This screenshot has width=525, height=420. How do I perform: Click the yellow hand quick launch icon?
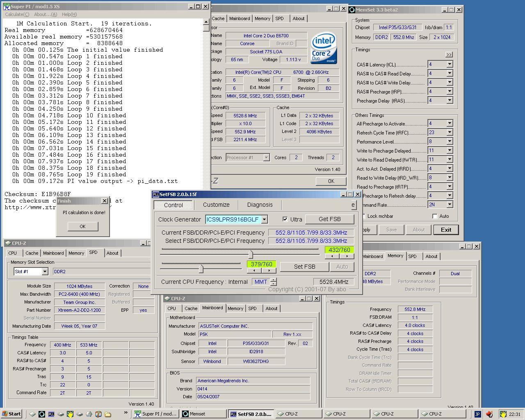pyautogui.click(x=70, y=414)
